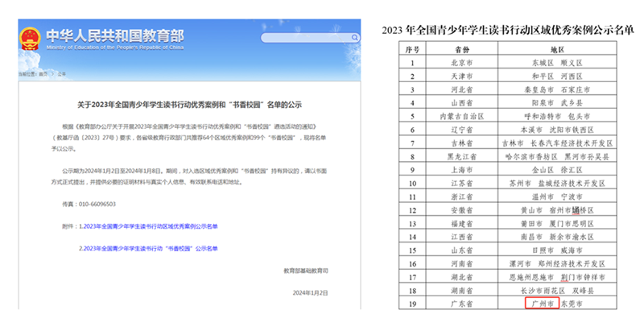Click the 省份 column header

[462, 50]
